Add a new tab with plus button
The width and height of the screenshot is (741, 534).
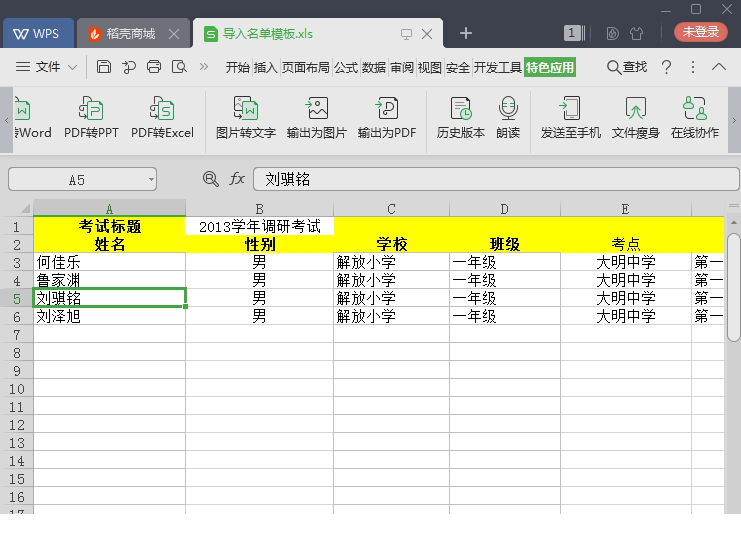tap(465, 33)
